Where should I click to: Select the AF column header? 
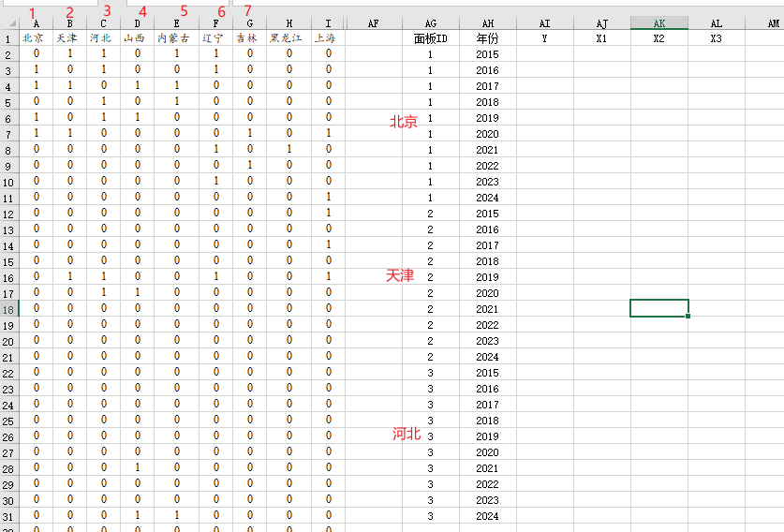373,23
